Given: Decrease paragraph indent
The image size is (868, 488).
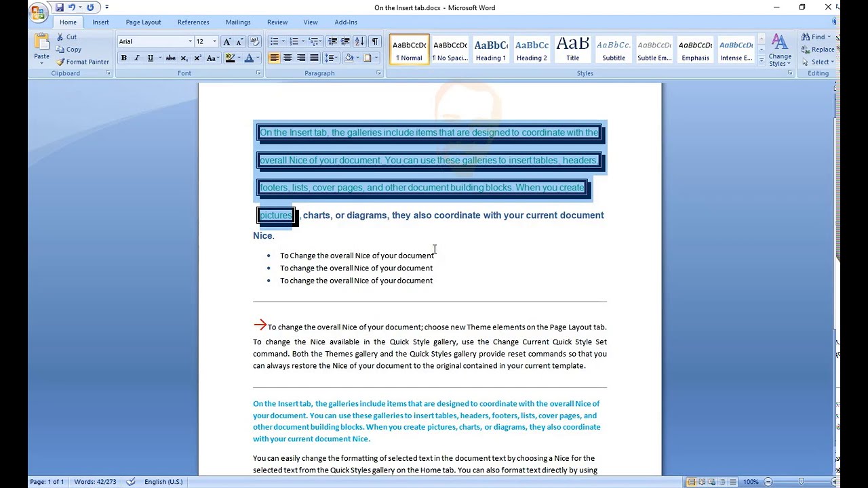Looking at the screenshot, I should pos(332,41).
